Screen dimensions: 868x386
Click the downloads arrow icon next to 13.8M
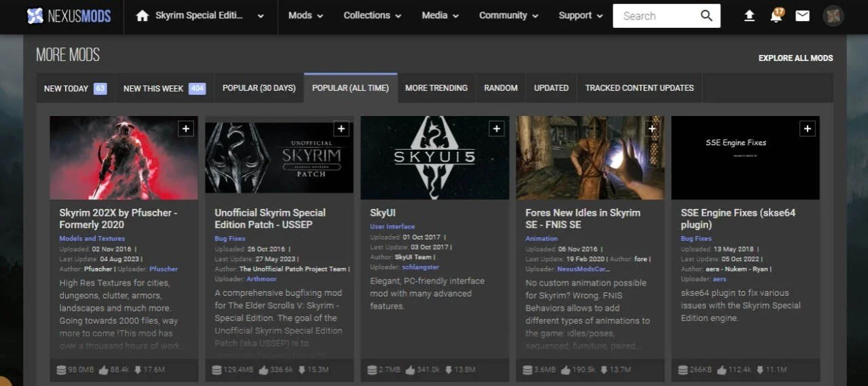coord(449,370)
